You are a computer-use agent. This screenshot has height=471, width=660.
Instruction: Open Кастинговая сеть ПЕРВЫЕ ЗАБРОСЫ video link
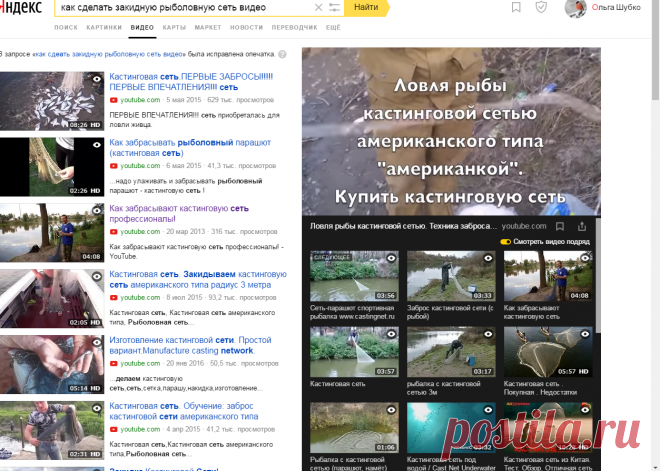pos(191,82)
